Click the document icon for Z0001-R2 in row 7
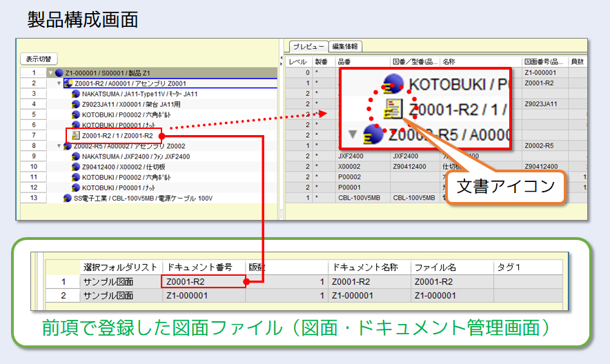Viewport: 610px width, 364px height. coord(76,136)
